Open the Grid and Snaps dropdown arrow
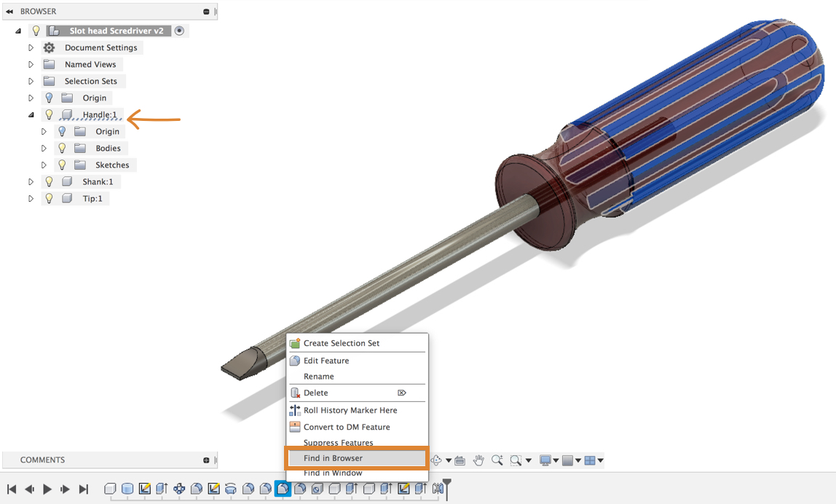Image resolution: width=836 pixels, height=504 pixels. coord(578,460)
